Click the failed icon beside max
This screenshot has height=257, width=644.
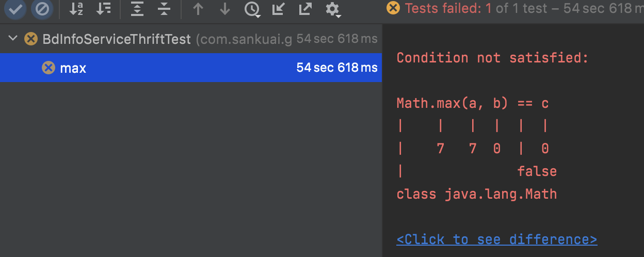tap(49, 68)
